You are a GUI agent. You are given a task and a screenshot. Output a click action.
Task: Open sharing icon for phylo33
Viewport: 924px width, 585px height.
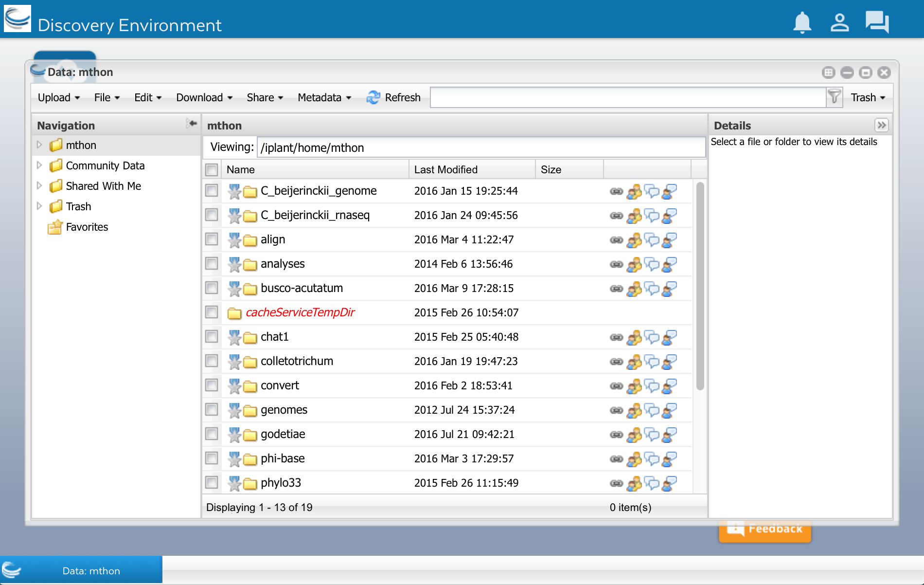634,483
